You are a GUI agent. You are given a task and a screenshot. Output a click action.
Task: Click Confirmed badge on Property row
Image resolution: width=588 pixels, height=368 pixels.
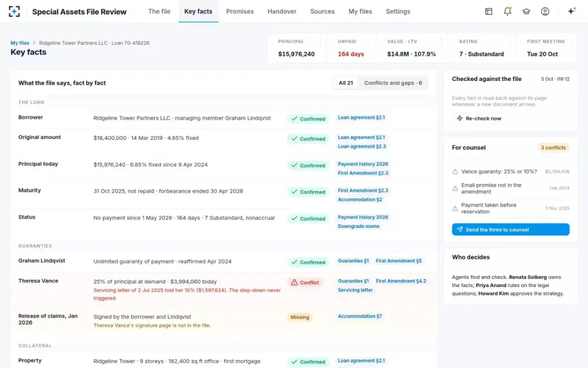[308, 362]
